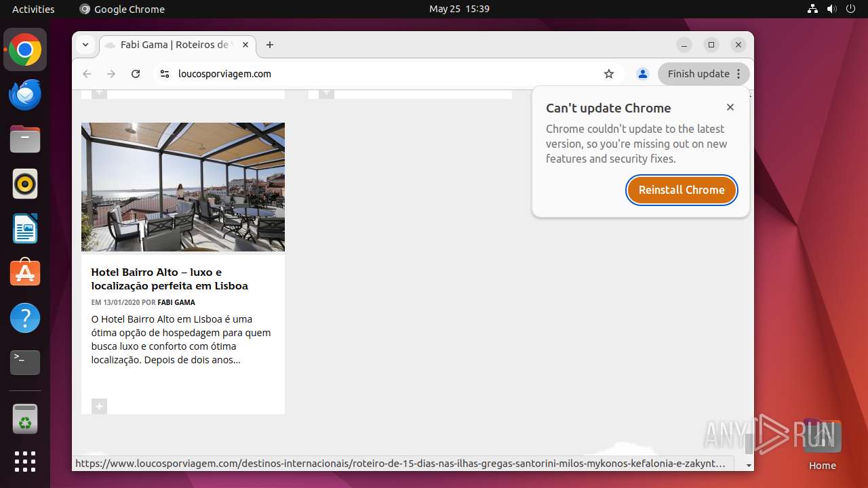Open the volume icon in the top bar

(832, 9)
